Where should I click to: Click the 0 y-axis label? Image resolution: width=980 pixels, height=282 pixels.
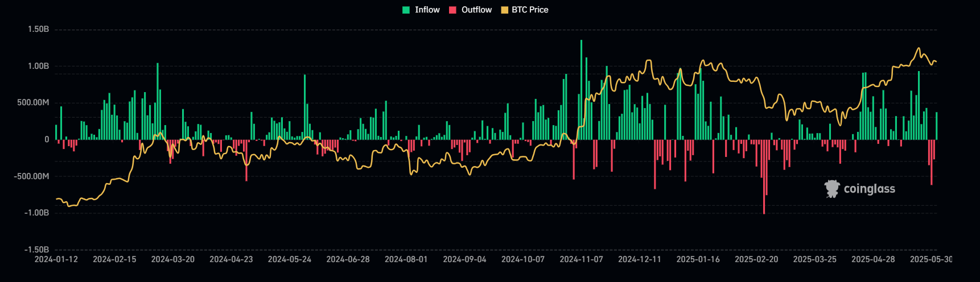[47, 139]
